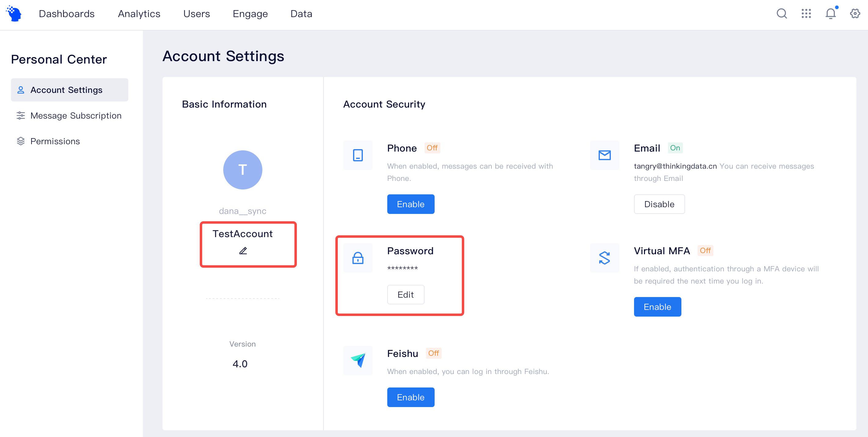Enable Feishu login button

coord(411,397)
